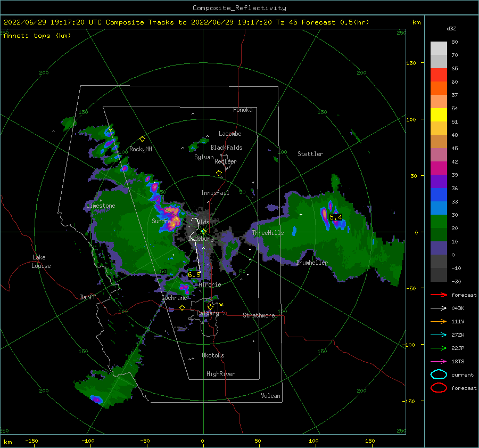Viewport: 479px width, 448px height.
Task: Select the Lake Louise map label
Action: (x=41, y=262)
